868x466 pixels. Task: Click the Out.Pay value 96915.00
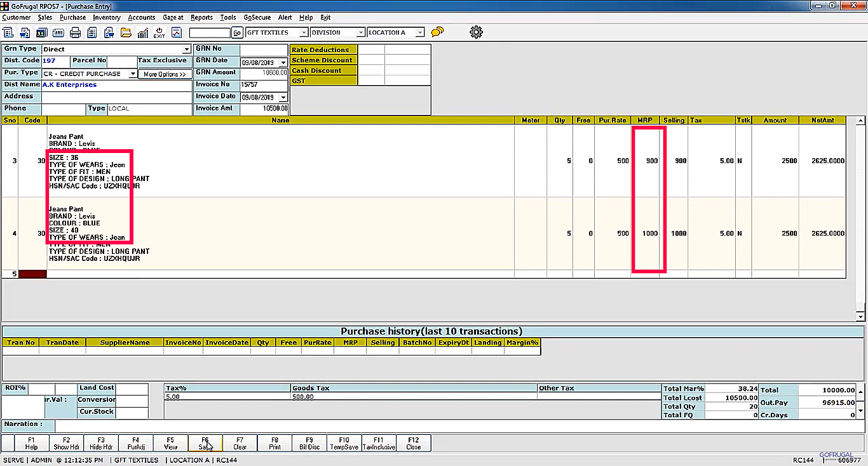pos(828,403)
